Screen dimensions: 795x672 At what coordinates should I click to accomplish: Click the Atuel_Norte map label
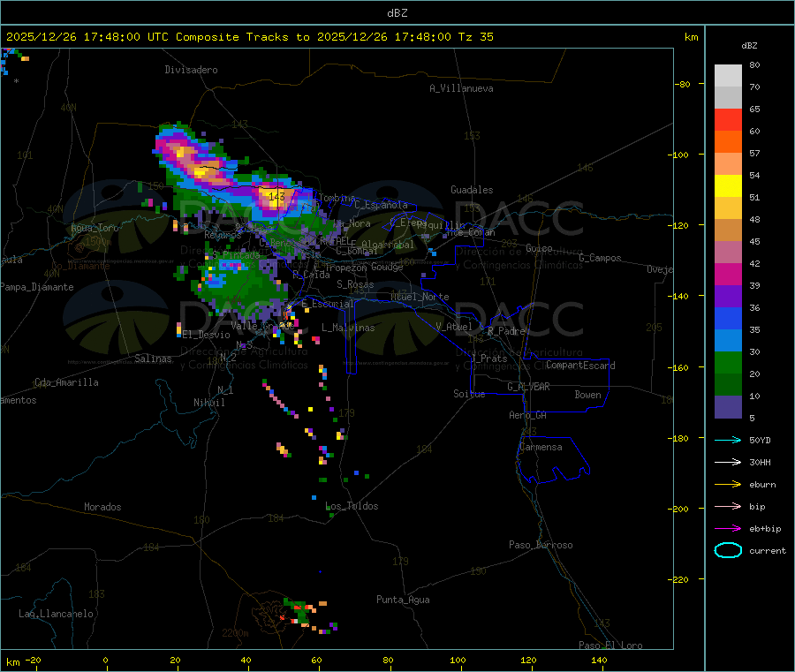420,297
